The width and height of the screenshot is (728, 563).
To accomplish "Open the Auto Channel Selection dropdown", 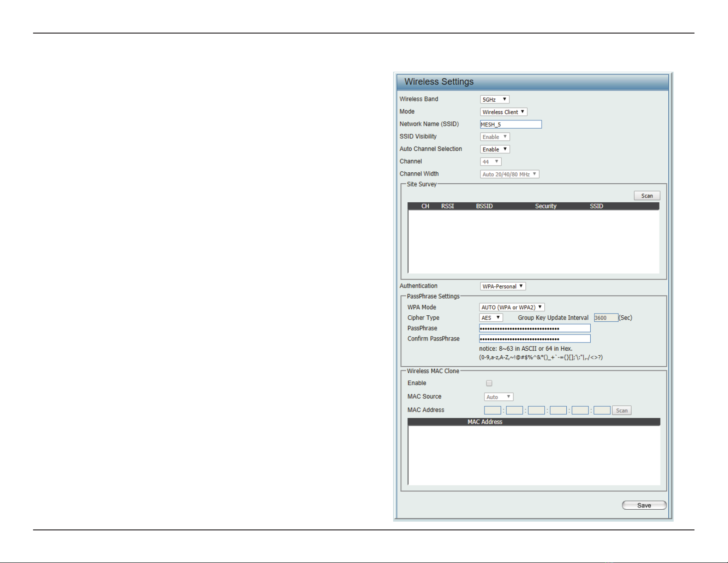I will 495,149.
